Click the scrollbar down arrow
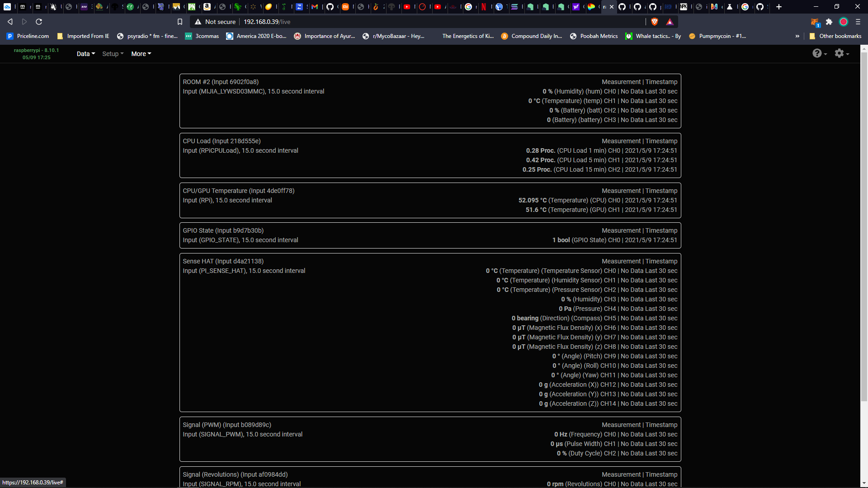The width and height of the screenshot is (868, 488). pos(864,483)
